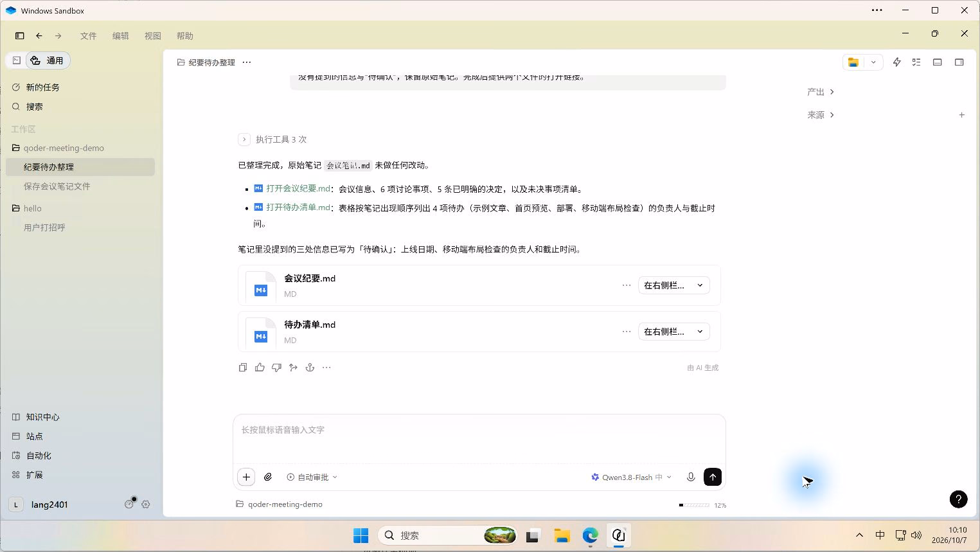Click the lightning bolt icon in the header

coord(896,62)
